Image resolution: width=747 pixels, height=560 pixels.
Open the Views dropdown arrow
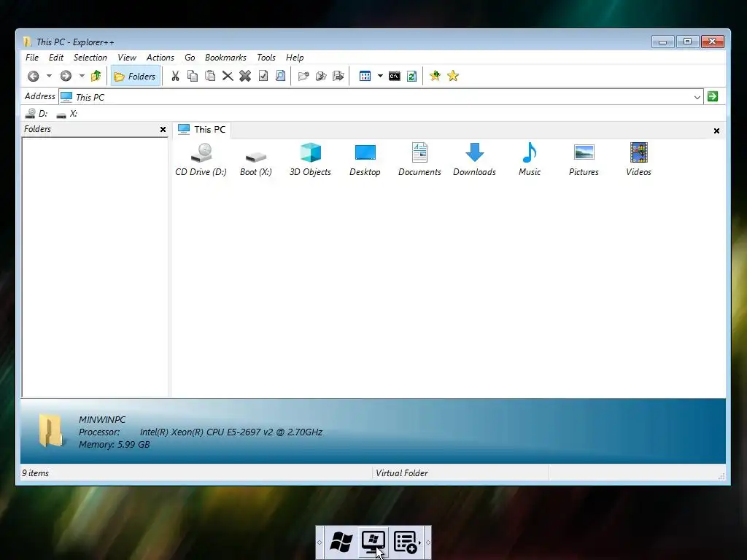(x=380, y=76)
